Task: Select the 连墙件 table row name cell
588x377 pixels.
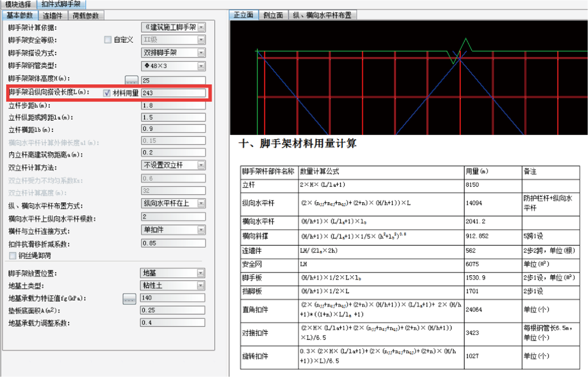Action: [x=269, y=251]
